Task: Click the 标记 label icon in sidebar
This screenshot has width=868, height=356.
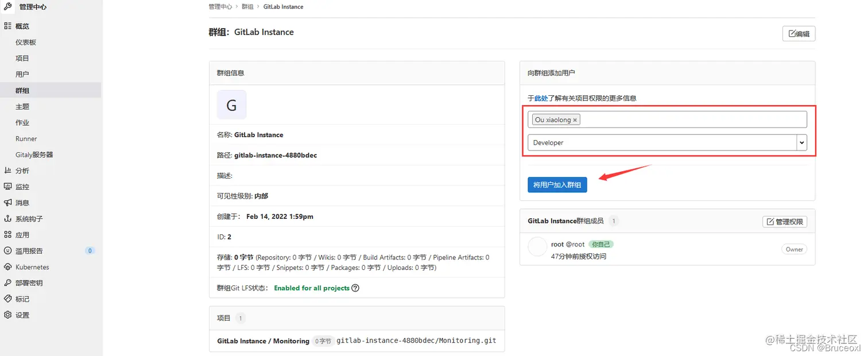Action: click(x=7, y=299)
